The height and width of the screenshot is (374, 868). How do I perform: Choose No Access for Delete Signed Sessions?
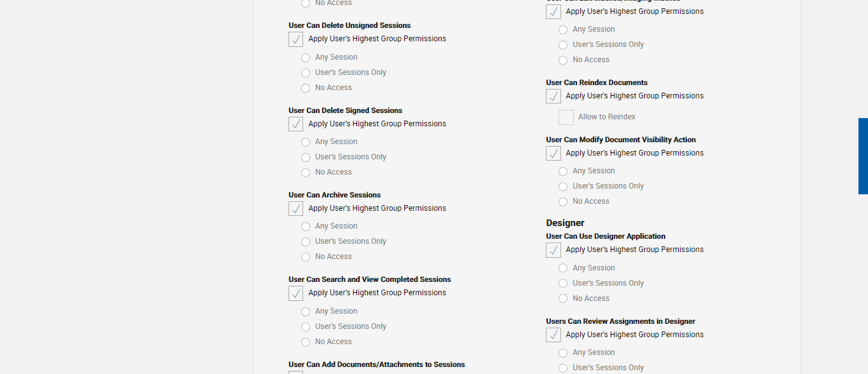click(x=306, y=173)
